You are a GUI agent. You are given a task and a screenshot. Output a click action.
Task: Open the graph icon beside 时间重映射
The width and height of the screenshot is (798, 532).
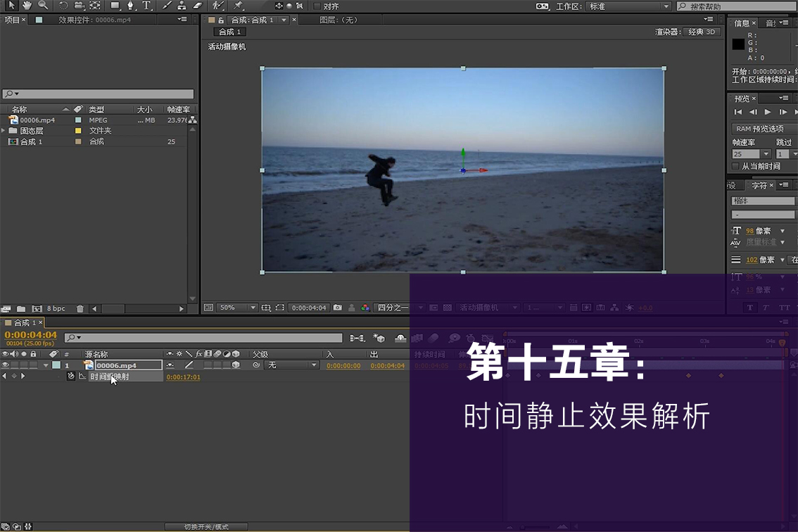point(82,376)
